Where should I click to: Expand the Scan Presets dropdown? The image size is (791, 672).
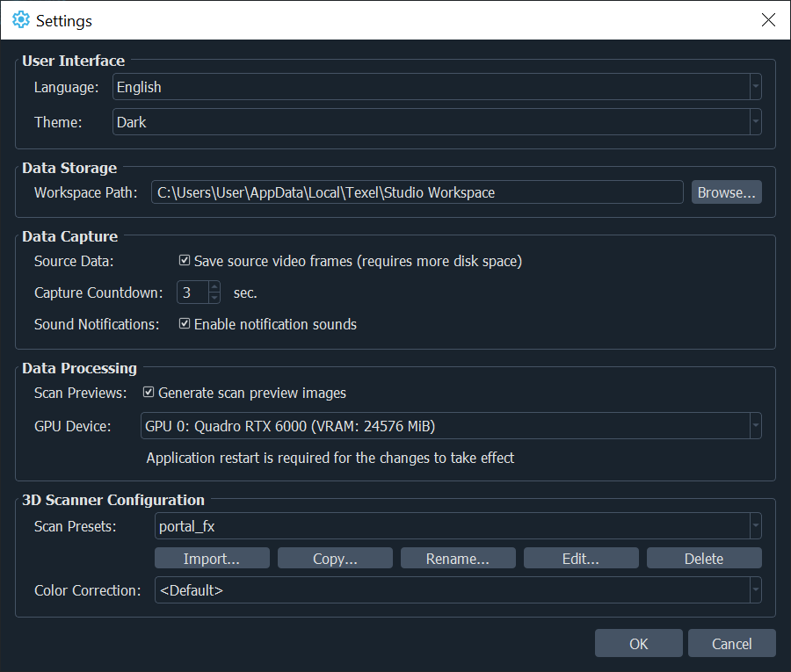pos(754,526)
